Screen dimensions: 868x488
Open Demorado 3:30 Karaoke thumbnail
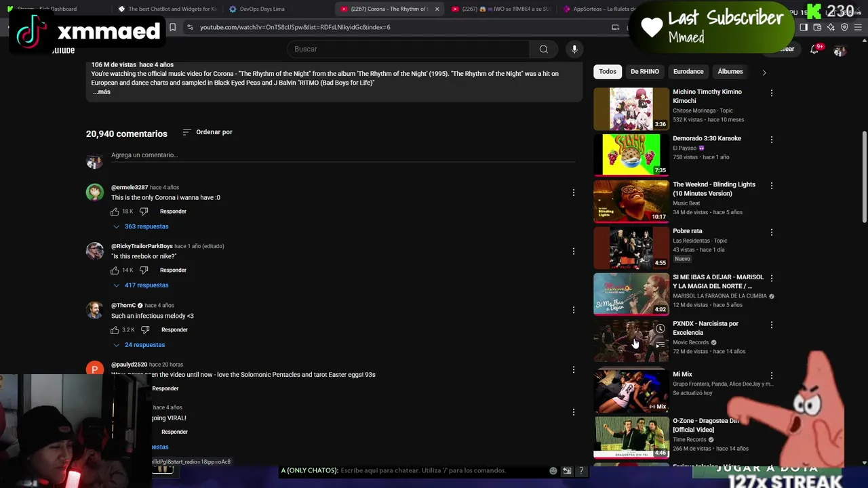click(631, 155)
